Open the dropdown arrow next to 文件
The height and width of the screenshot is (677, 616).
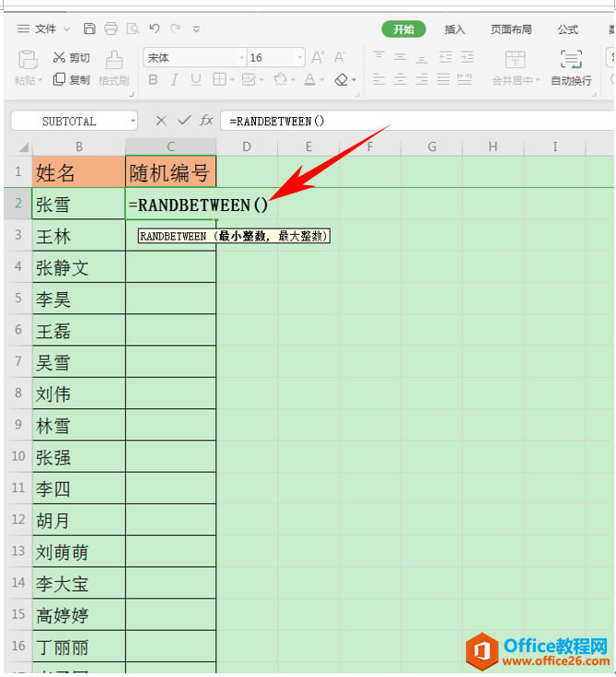coord(66,29)
